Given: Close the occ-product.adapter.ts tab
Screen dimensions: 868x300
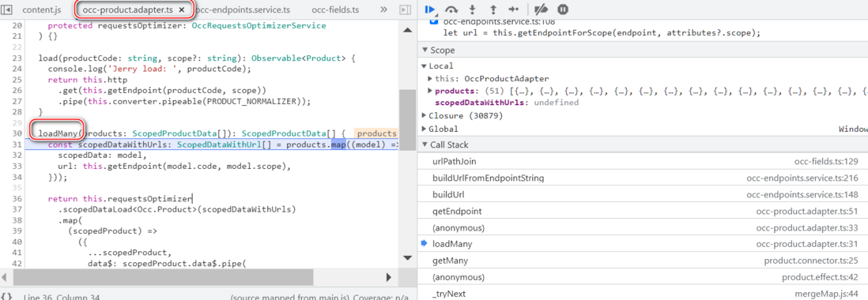Looking at the screenshot, I should (x=182, y=10).
